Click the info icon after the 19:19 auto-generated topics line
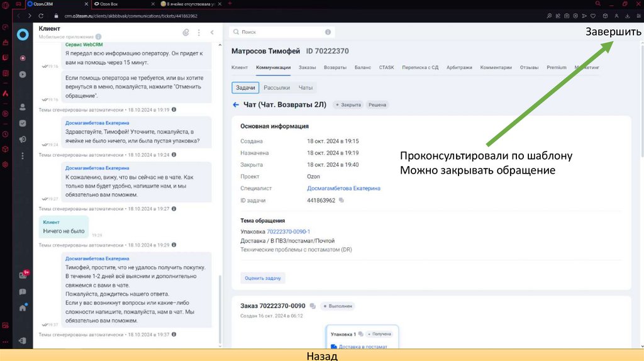644x361 pixels. pos(174,109)
